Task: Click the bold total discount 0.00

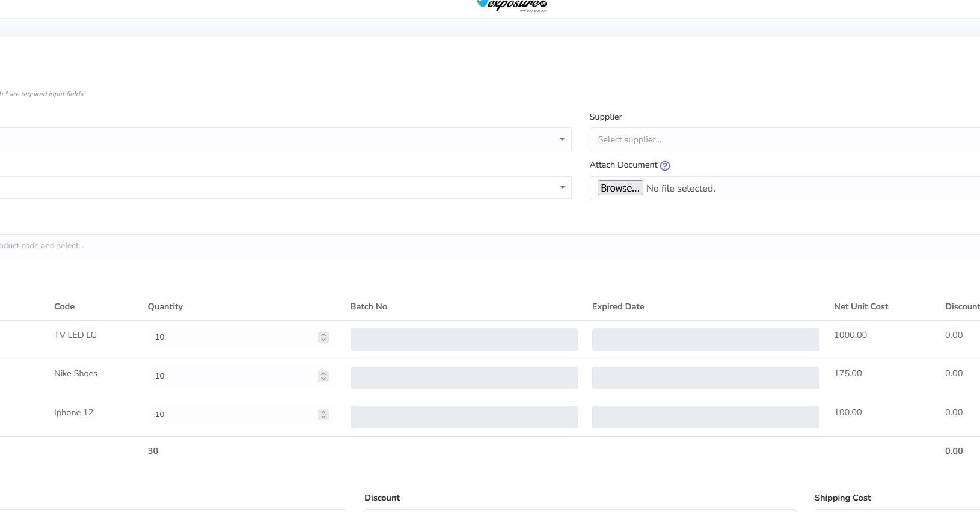Action: click(x=954, y=451)
